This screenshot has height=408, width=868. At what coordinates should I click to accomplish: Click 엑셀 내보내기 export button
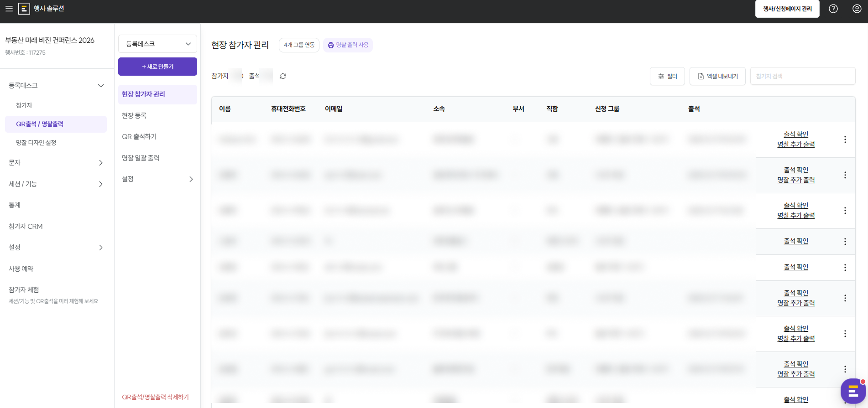coord(717,76)
